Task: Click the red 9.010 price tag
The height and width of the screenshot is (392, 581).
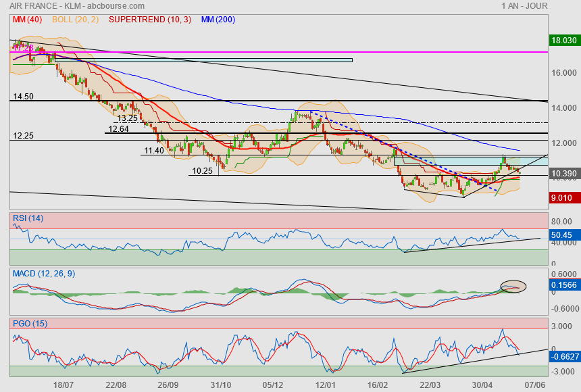Action: pyautogui.click(x=562, y=198)
